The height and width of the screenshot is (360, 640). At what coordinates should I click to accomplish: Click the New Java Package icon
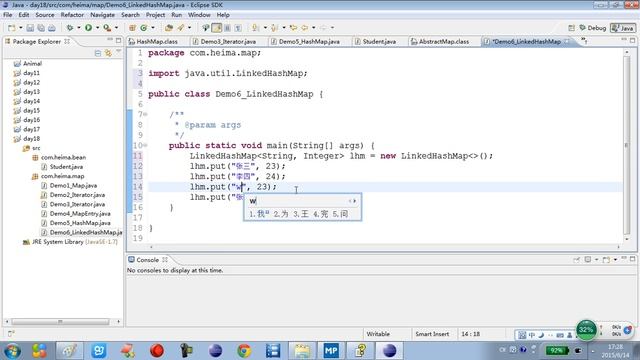pos(132,28)
